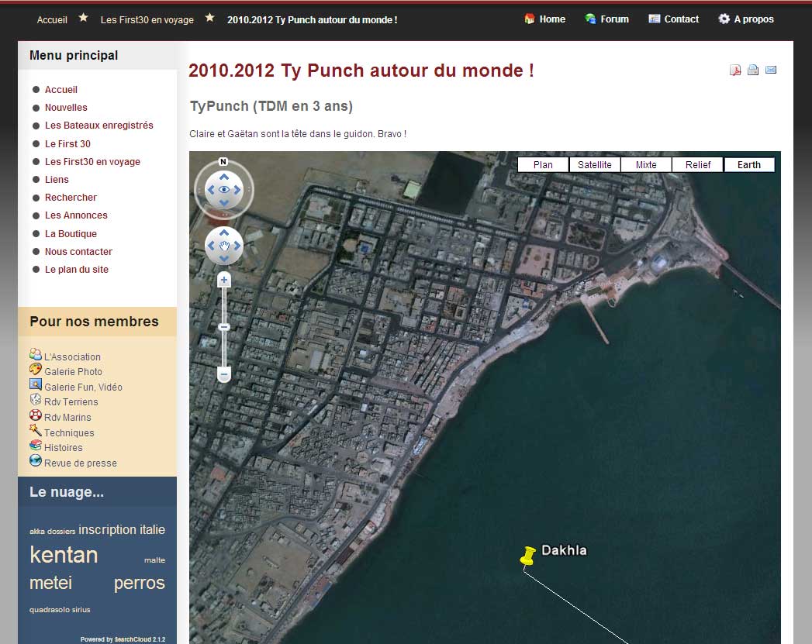Click the map zoom in plus button
The image size is (812, 644).
(x=224, y=280)
